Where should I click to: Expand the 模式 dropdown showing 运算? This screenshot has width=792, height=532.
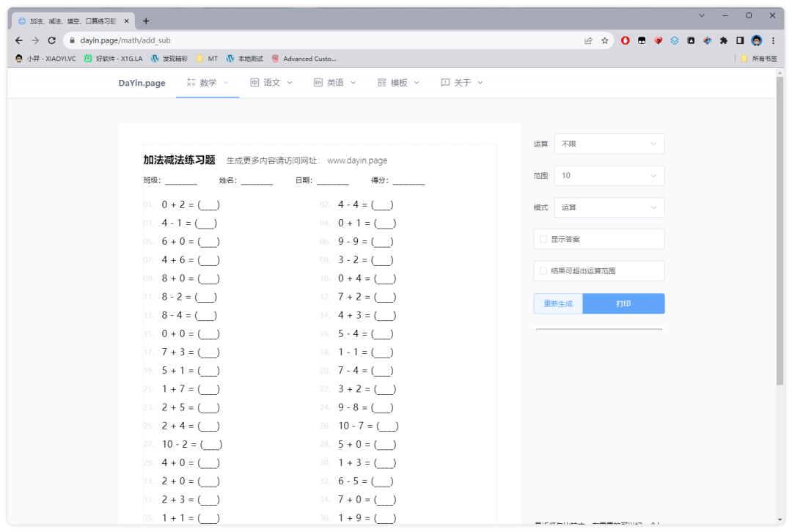[x=609, y=207]
